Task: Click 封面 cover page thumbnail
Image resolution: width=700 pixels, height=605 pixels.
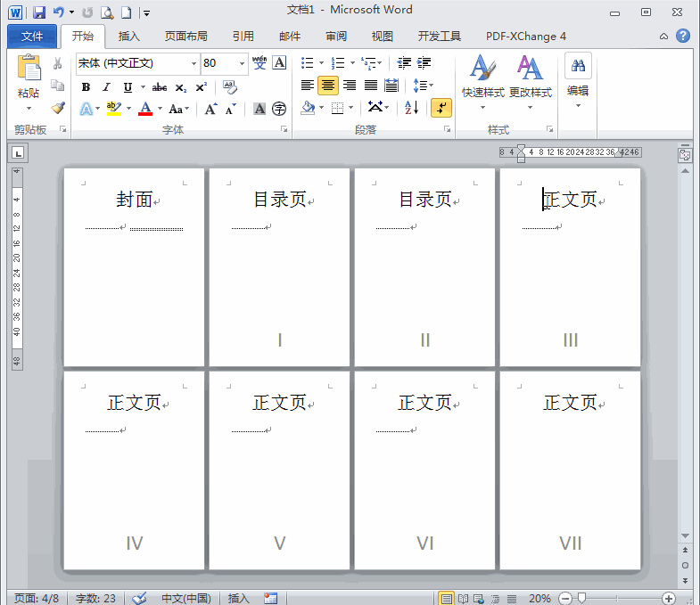Action: pos(134,266)
